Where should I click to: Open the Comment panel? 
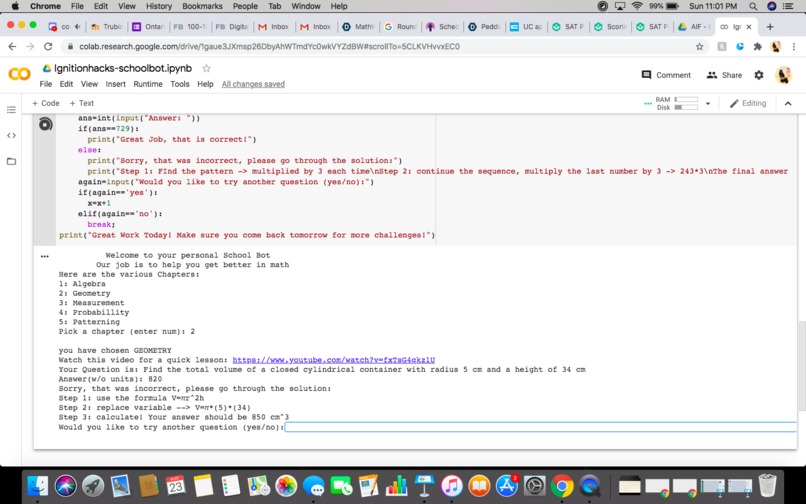point(666,75)
